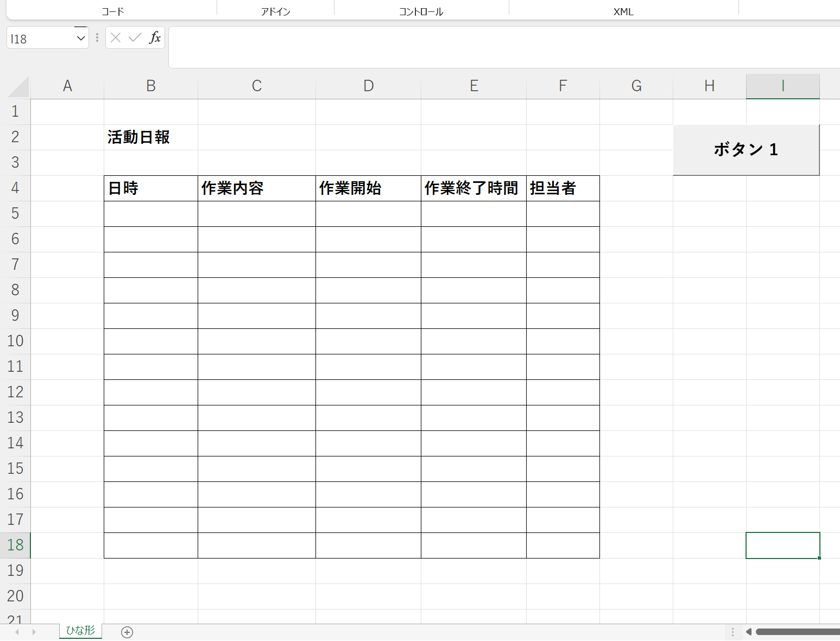Click the Enter checkmark icon in formula bar
The height and width of the screenshot is (641, 840).
(135, 37)
